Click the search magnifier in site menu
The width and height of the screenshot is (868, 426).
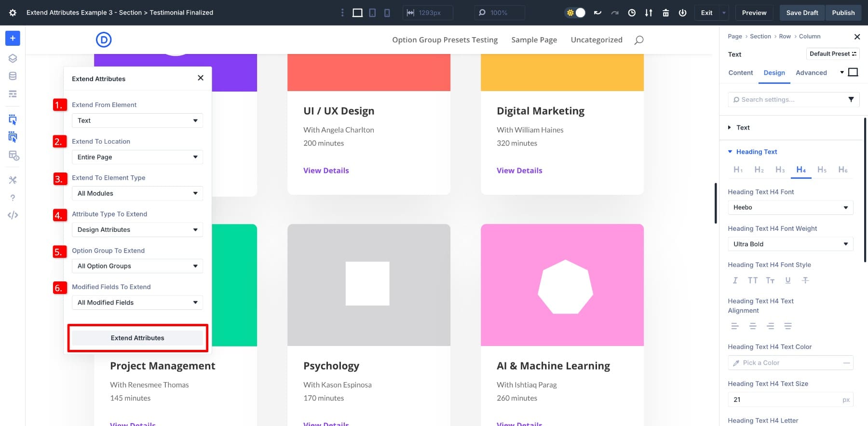pyautogui.click(x=639, y=40)
